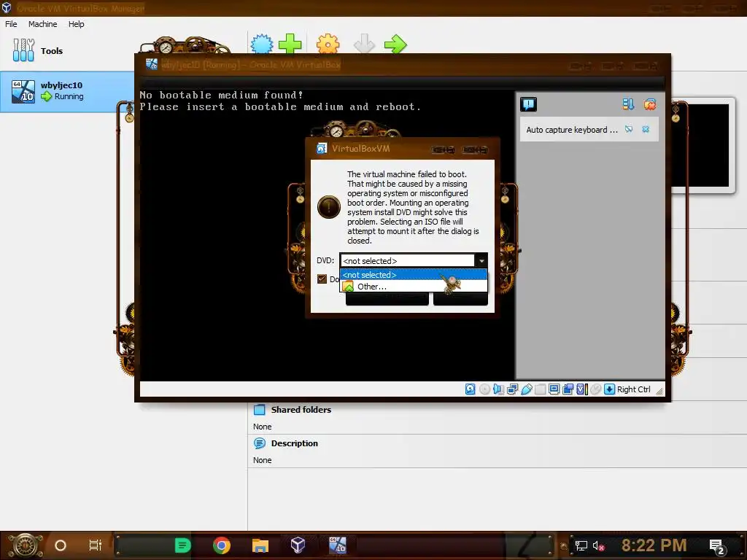Click the optical disk status bar indicator
Image resolution: width=747 pixels, height=560 pixels.
click(x=484, y=389)
